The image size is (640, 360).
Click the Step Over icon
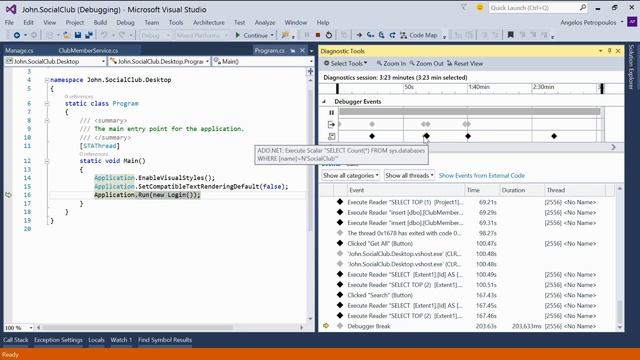[381, 36]
